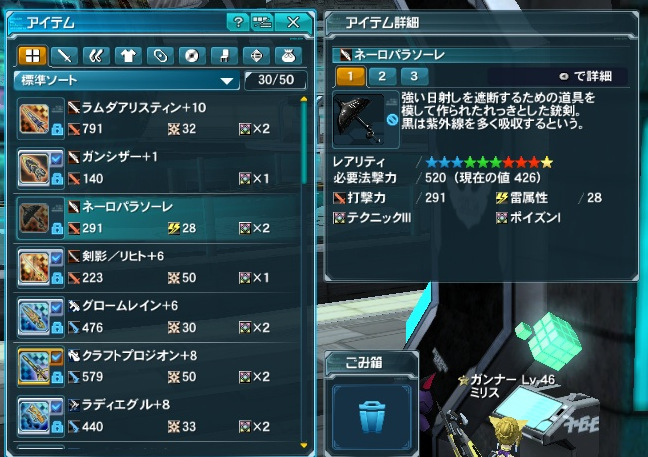Toggle the checkbox on ガンシザー+1
Image resolution: width=648 pixels, height=457 pixels.
pos(57,158)
